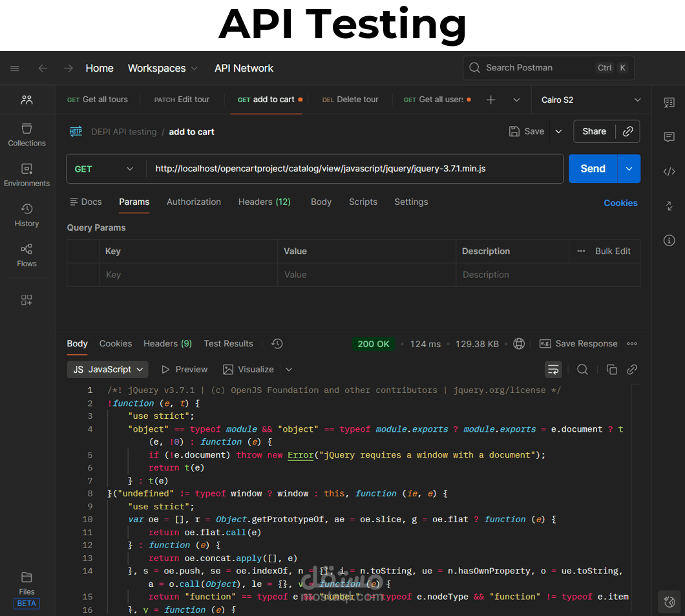685x616 pixels.
Task: Click the search response magnifier icon
Action: 582,370
